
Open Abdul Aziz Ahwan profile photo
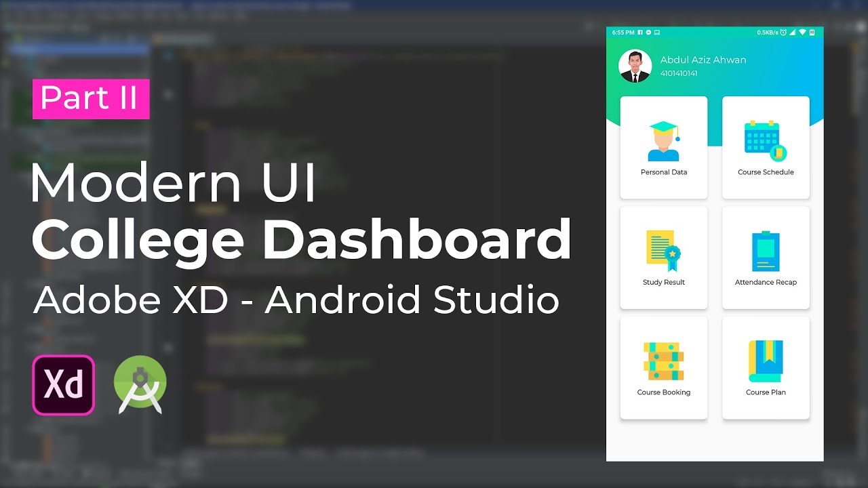click(635, 66)
